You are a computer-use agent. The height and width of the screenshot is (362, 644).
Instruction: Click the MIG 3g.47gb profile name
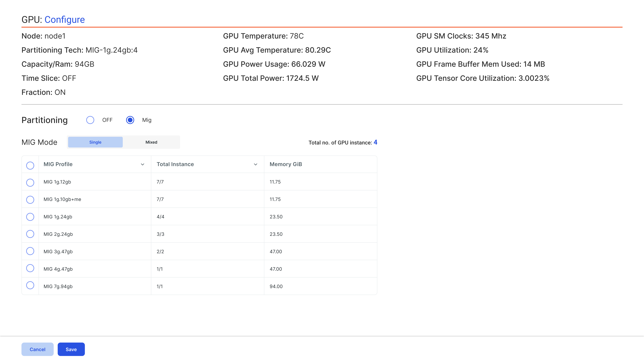58,252
